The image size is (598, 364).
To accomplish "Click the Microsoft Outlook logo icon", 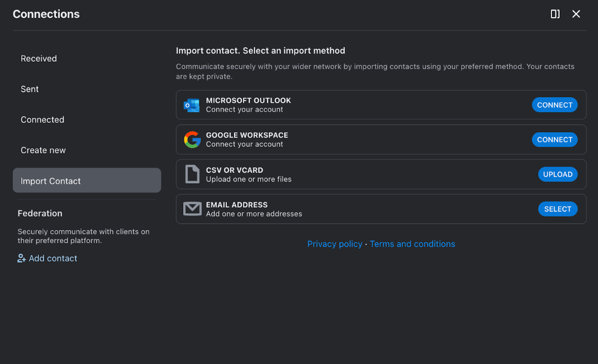I will click(x=192, y=105).
